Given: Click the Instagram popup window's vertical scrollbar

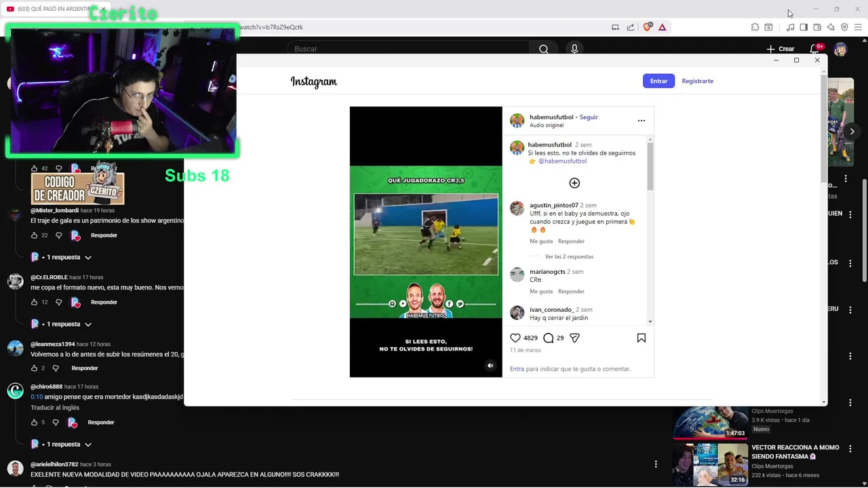Looking at the screenshot, I should [824, 129].
